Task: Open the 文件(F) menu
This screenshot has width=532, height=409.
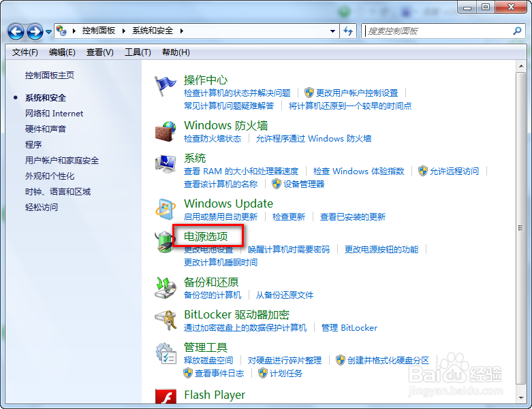Action: pos(25,52)
